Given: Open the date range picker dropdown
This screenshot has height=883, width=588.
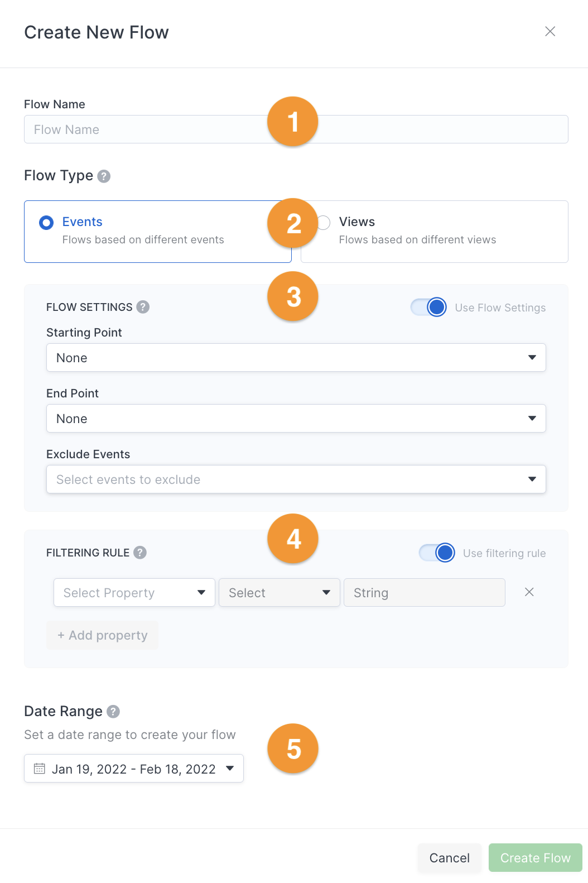Looking at the screenshot, I should click(134, 769).
